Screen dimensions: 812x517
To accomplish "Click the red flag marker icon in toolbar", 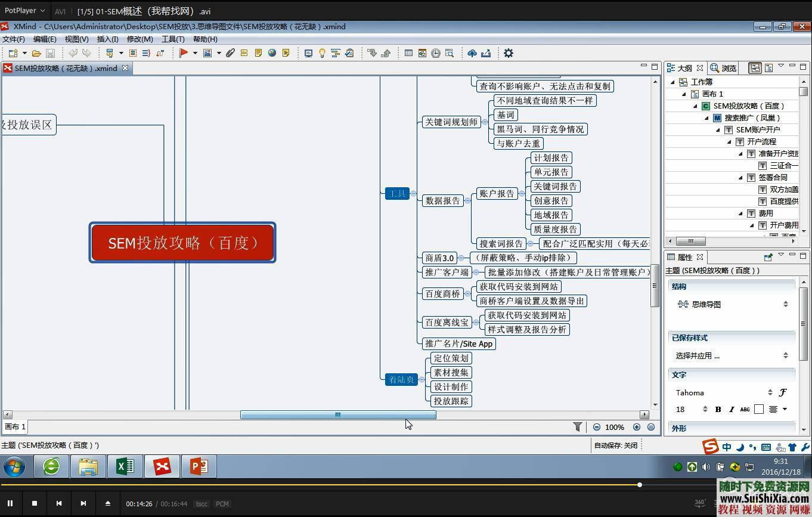I will coord(184,53).
